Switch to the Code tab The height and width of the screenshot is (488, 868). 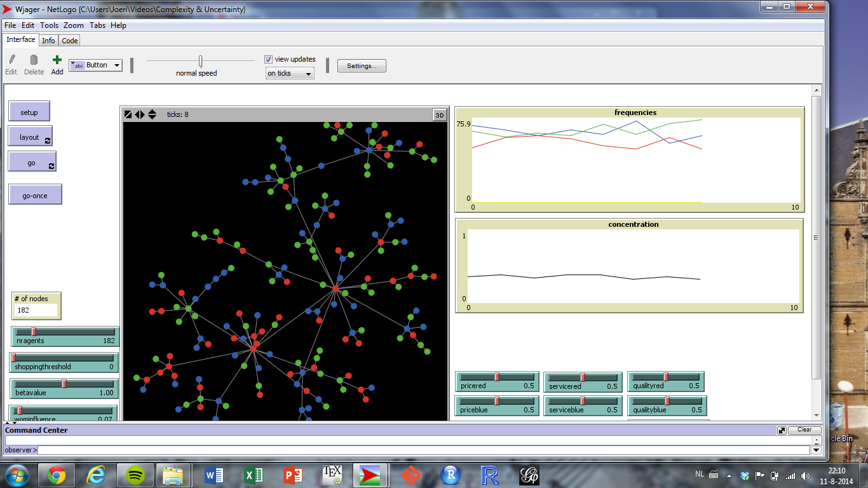[69, 41]
